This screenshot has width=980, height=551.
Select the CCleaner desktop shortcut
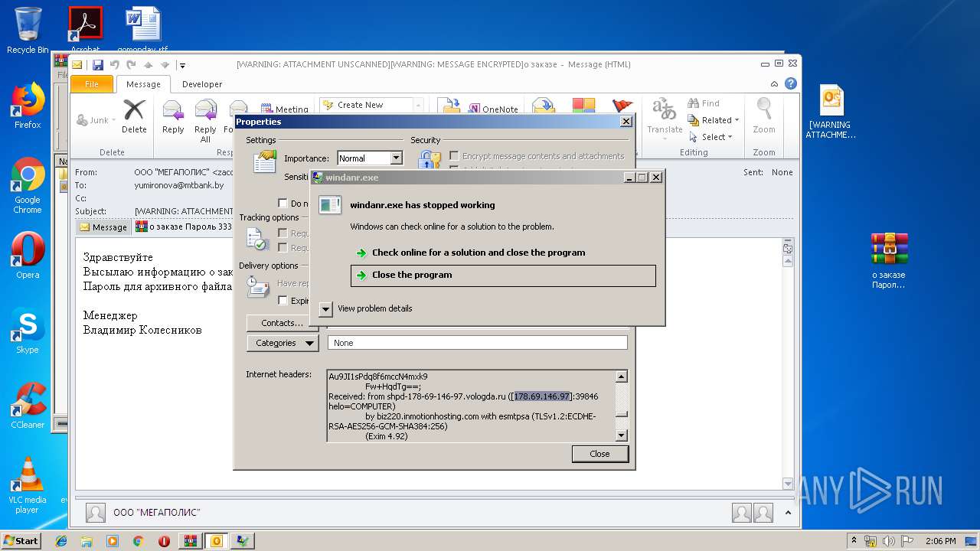pyautogui.click(x=28, y=406)
